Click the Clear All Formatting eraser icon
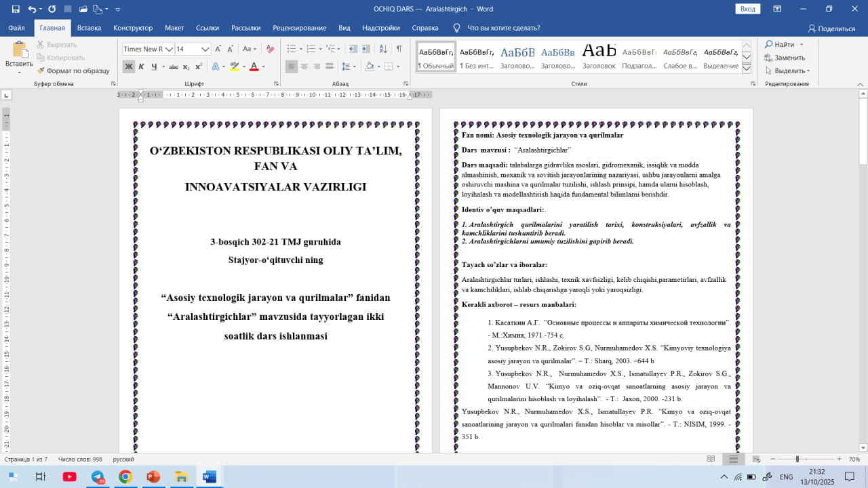This screenshot has height=488, width=868. 270,49
